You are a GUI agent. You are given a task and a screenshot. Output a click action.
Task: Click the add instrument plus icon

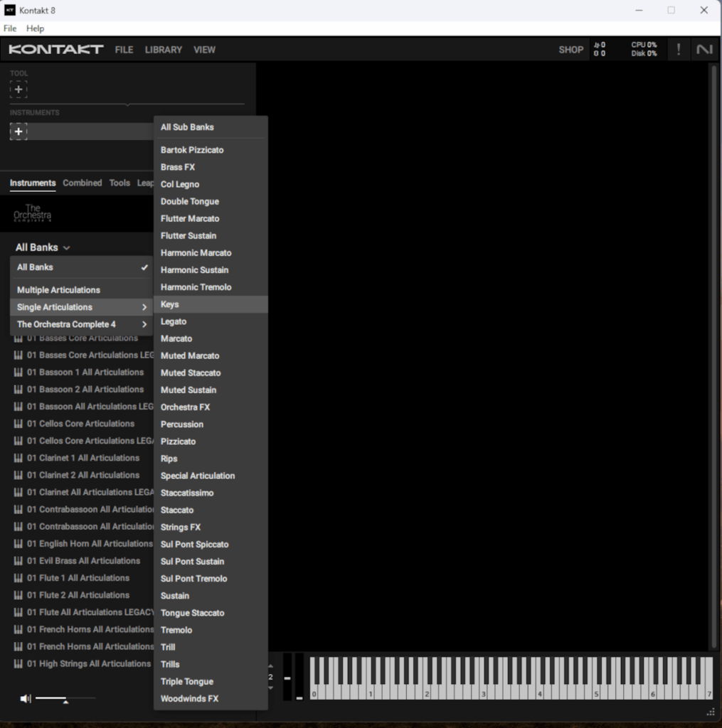click(x=18, y=132)
